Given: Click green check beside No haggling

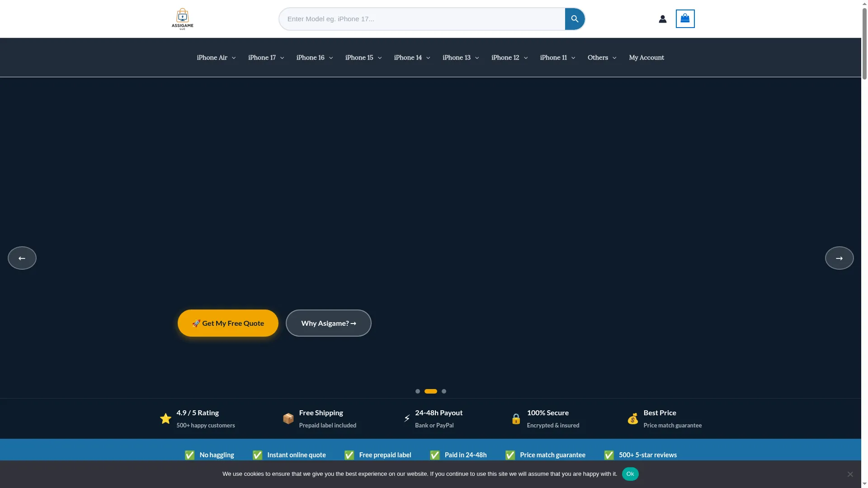Looking at the screenshot, I should [189, 455].
